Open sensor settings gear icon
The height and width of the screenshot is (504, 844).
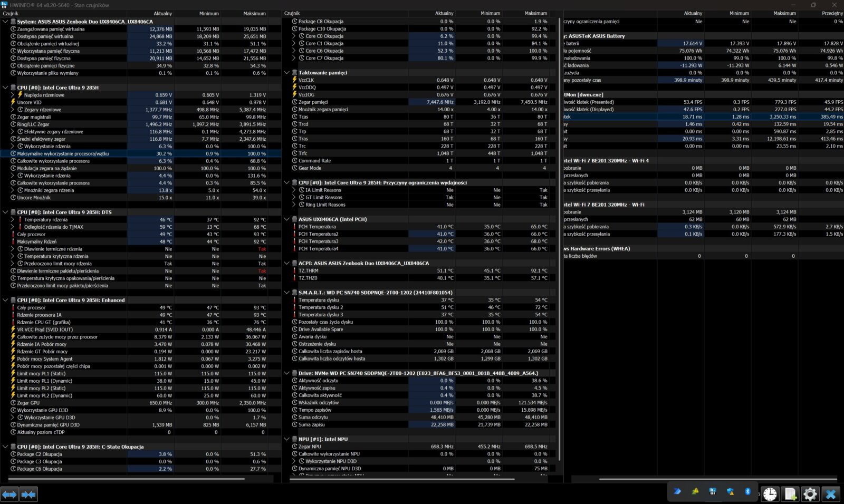(810, 494)
